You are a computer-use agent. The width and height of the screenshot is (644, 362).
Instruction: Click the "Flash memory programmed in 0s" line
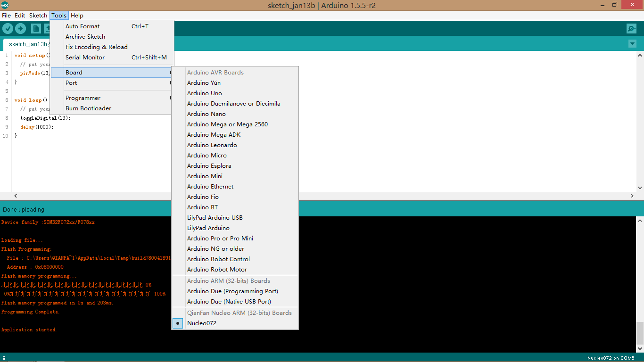tap(58, 303)
